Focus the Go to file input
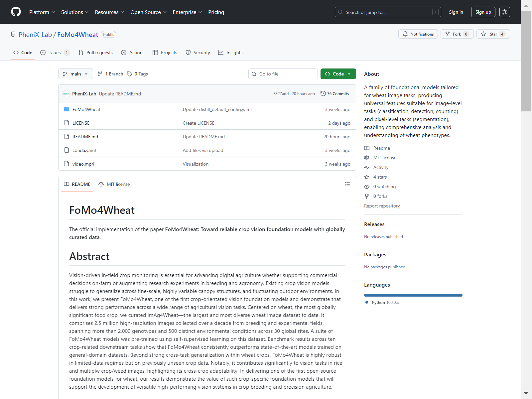This screenshot has height=399, width=532. (x=283, y=74)
